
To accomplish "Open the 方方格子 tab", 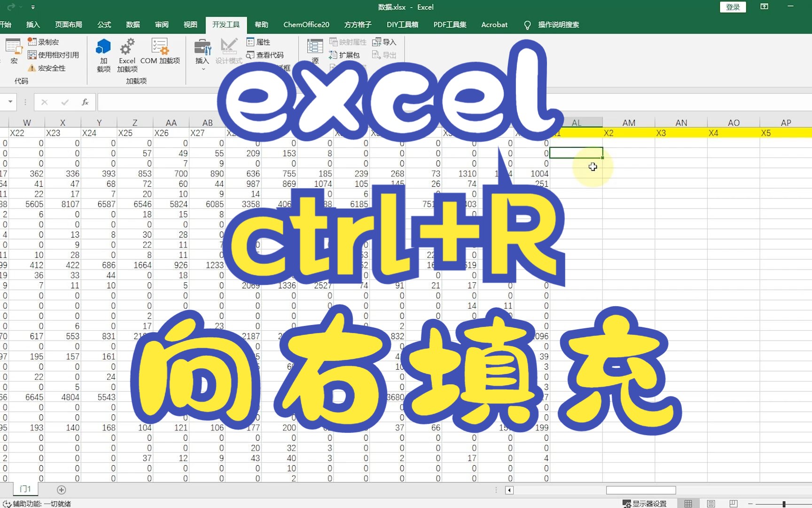I will pos(358,24).
